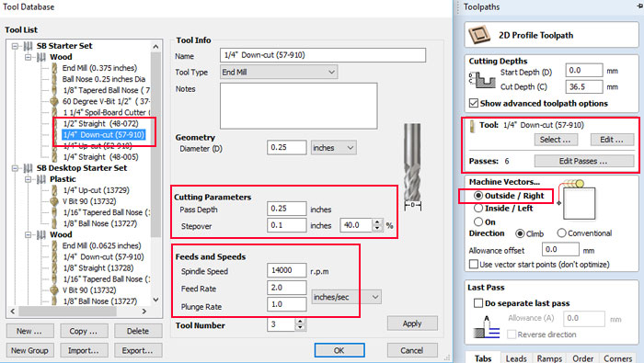Open the Tool Type dropdown
This screenshot has width=644, height=363.
click(279, 73)
